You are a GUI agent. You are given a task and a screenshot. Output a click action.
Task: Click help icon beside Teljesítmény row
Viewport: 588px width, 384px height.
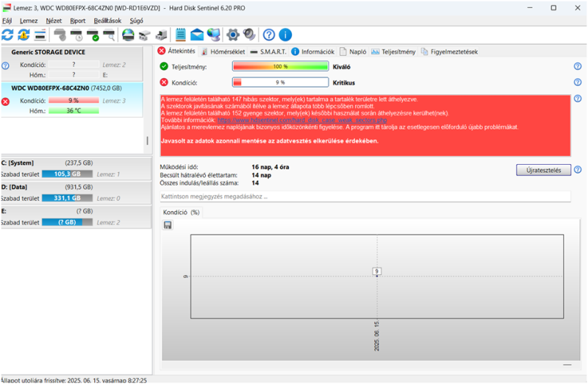pos(578,66)
